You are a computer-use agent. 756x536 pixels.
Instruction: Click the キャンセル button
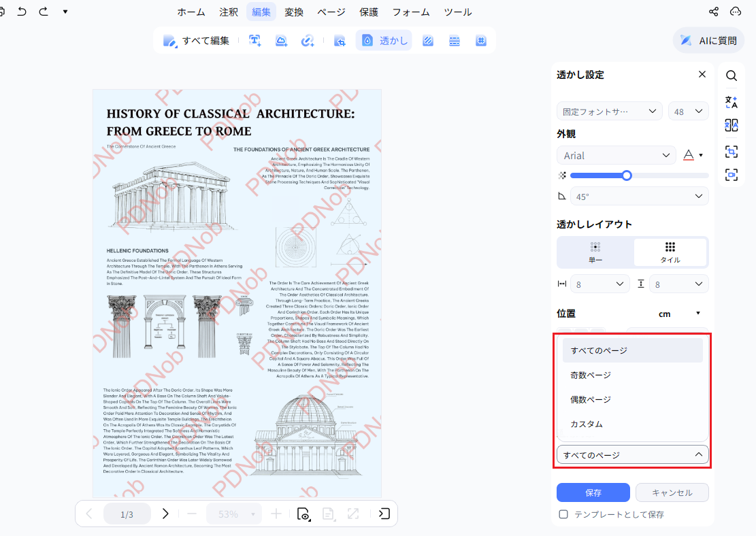click(672, 492)
